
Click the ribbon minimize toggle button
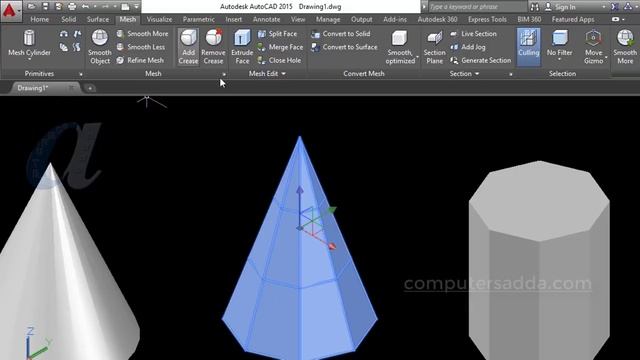coord(616,19)
